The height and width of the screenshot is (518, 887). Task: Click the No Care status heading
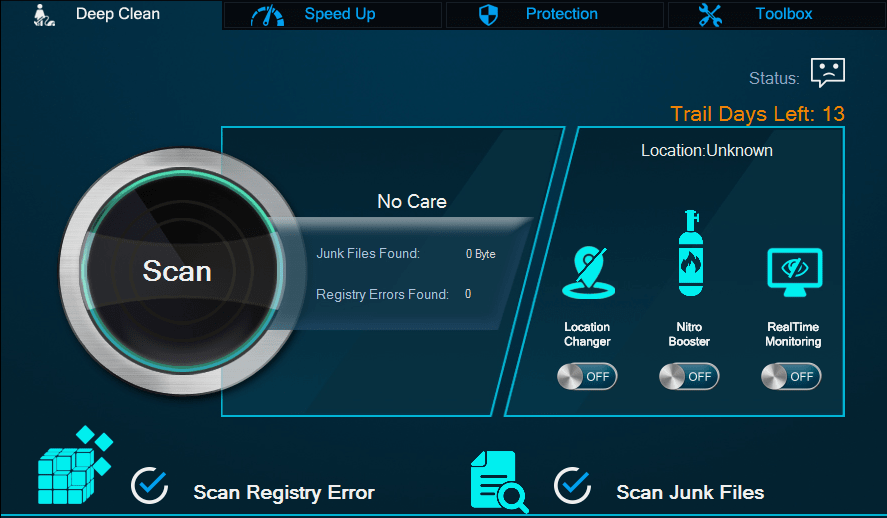(x=412, y=201)
